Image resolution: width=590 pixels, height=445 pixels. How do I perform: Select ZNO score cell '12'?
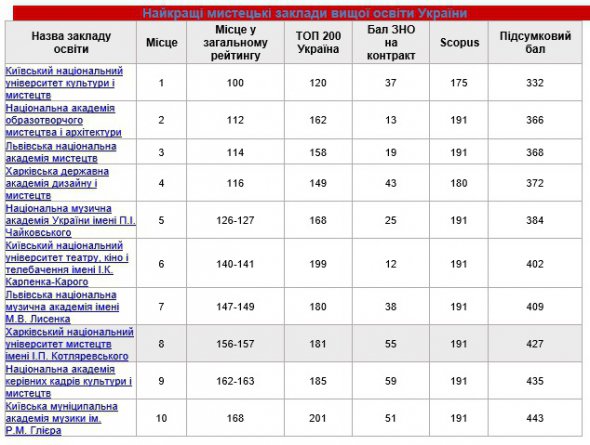[391, 263]
